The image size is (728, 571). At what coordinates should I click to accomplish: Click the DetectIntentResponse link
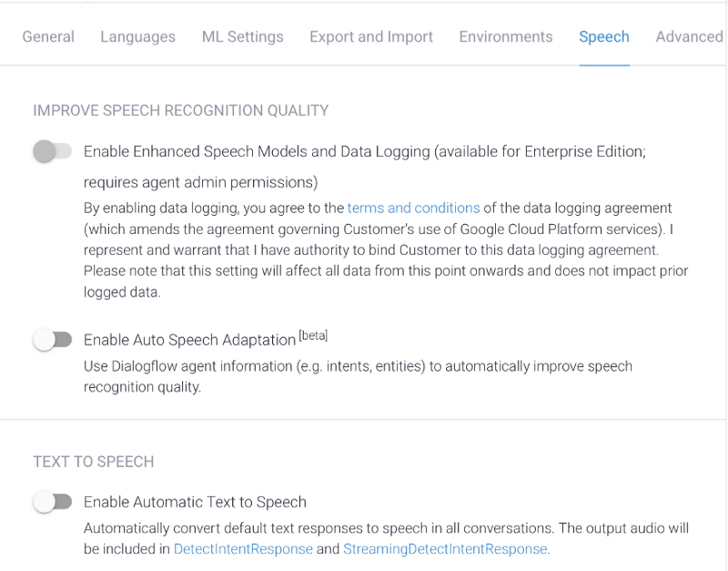point(244,549)
